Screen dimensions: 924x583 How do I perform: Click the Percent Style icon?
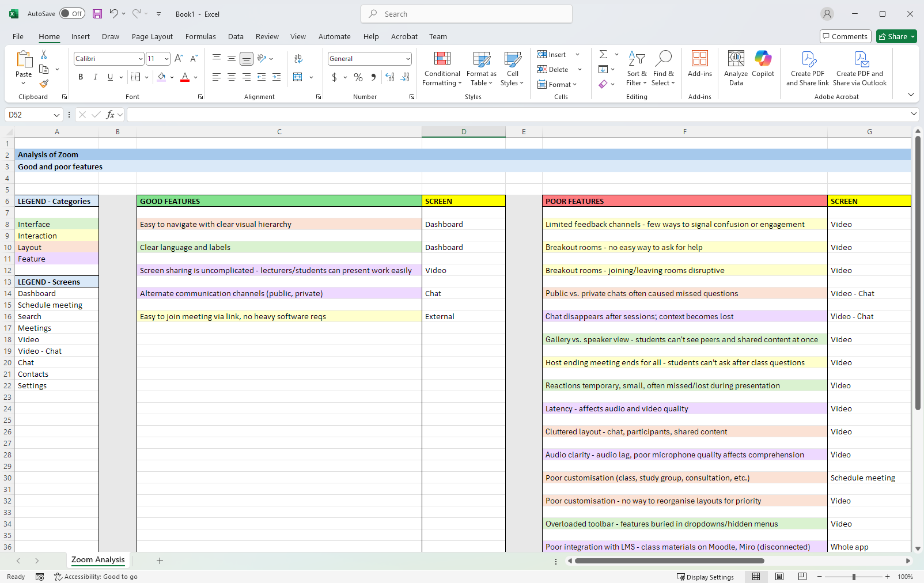(x=358, y=77)
